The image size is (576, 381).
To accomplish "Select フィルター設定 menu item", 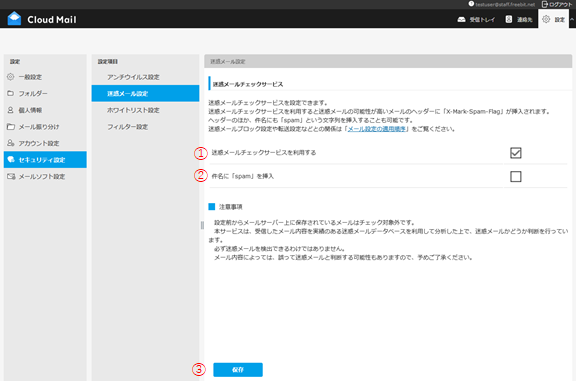I will click(x=145, y=126).
